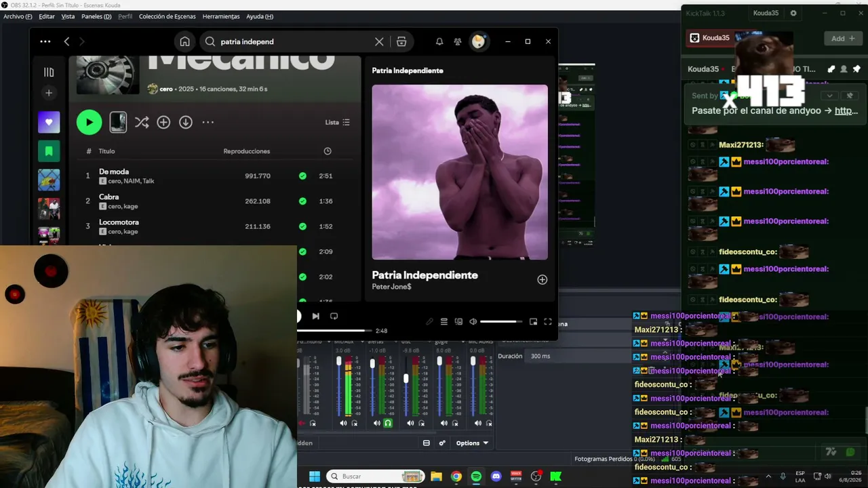Image resolution: width=868 pixels, height=488 pixels.
Task: Open album more options ellipsis
Action: (x=208, y=122)
